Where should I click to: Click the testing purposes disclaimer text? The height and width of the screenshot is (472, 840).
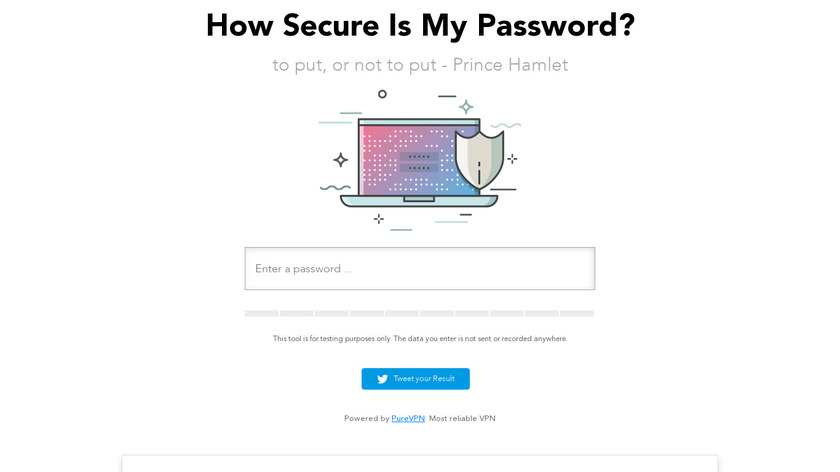(420, 339)
